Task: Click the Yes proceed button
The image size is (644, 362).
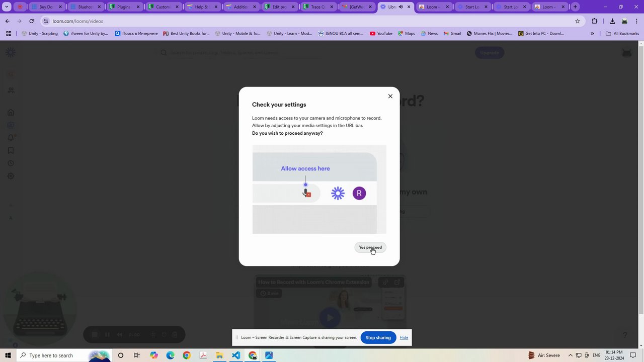Action: [x=370, y=247]
